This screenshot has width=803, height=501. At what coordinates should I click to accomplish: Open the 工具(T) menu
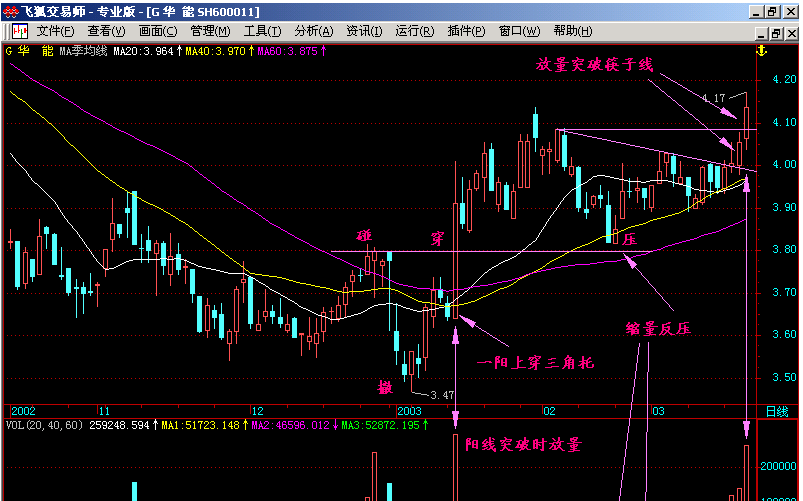262,31
